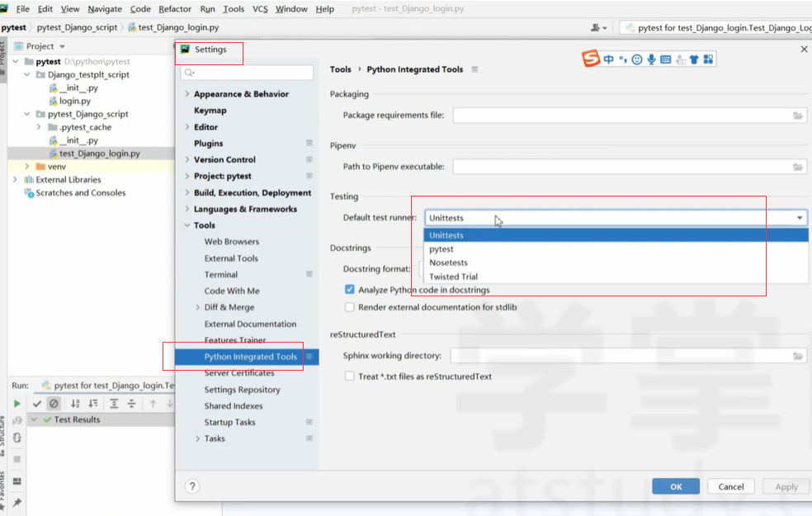Screen dimensions: 812x516
Task: Open the Refactor menu
Action: coord(174,9)
